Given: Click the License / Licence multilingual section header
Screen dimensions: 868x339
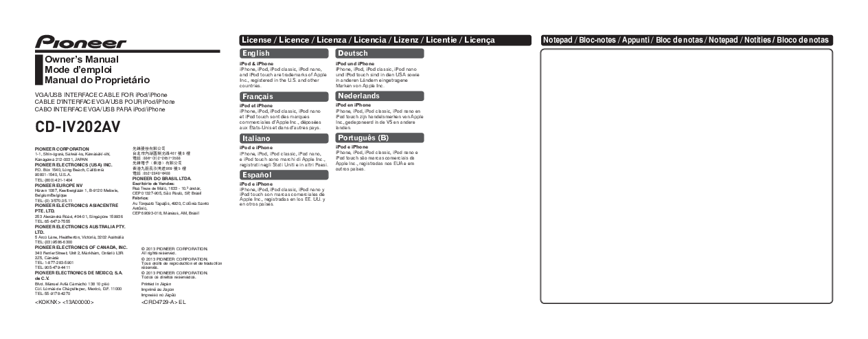Looking at the screenshot, I should (x=385, y=41).
